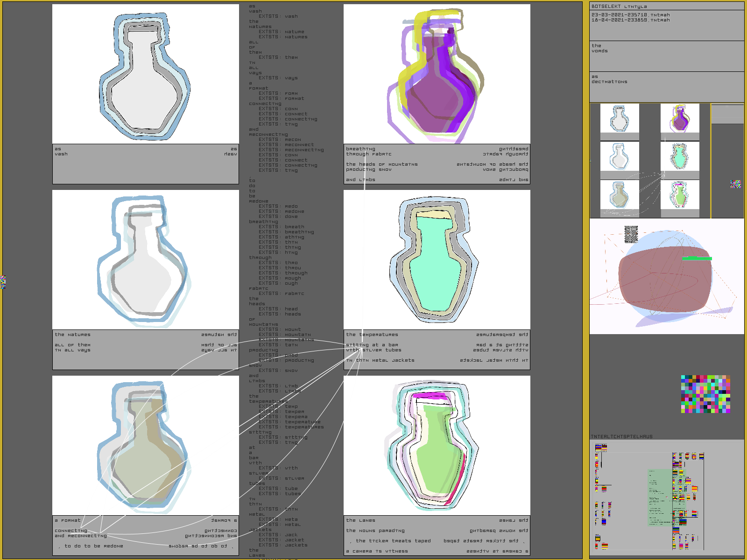Click the large white flask drawing at top left

pyautogui.click(x=145, y=75)
